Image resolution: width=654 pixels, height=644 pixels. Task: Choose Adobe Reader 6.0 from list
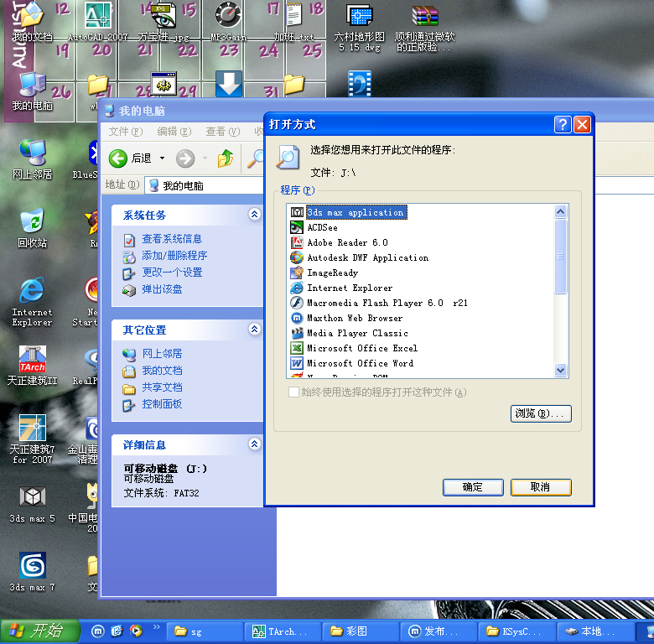347,242
